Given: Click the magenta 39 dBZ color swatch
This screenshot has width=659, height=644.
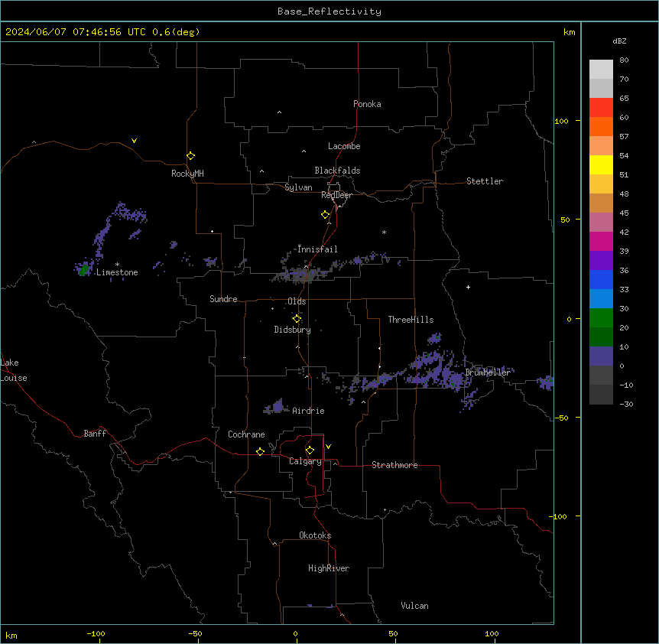Looking at the screenshot, I should pos(601,241).
